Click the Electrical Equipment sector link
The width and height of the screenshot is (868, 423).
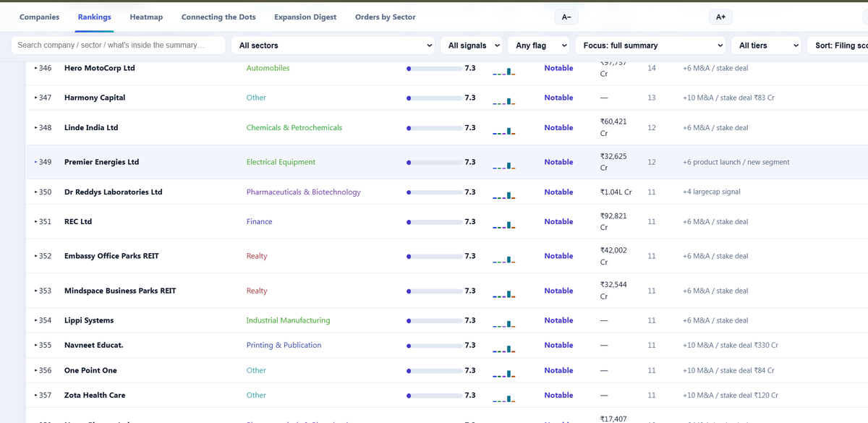tap(281, 162)
